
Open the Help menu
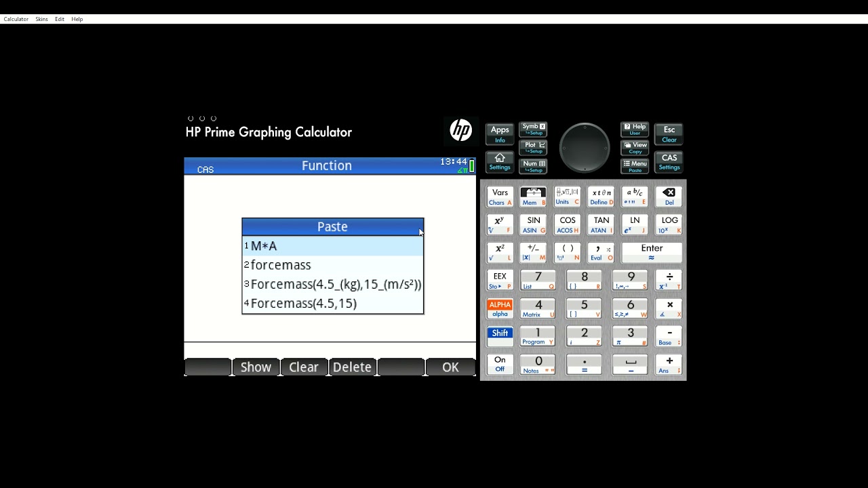tap(77, 19)
